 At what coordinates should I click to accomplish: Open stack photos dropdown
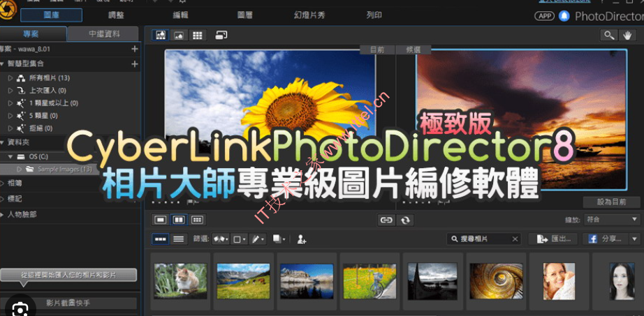pos(279,239)
